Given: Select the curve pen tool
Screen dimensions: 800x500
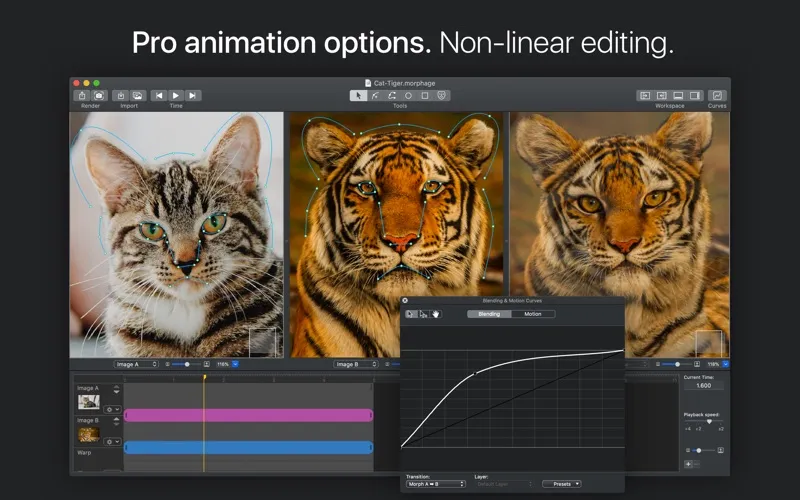Looking at the screenshot, I should 375,95.
